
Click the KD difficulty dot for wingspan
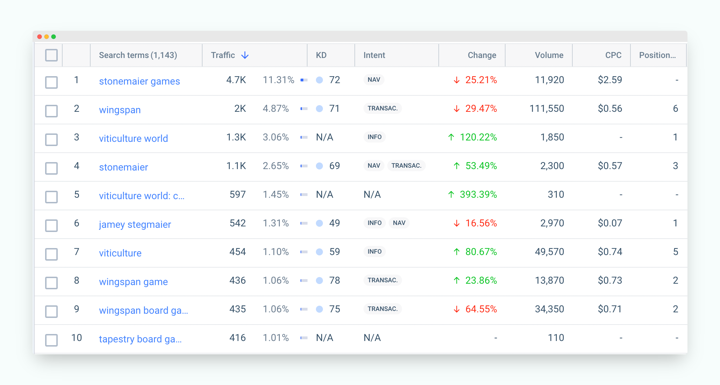(x=320, y=109)
